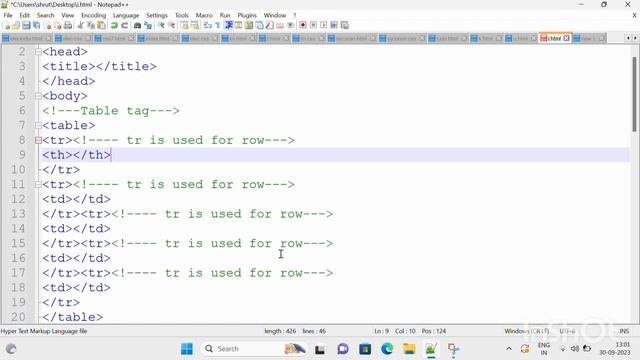Viewport: 640px width, 360px height.
Task: Open Microsoft Edge from the taskbar
Action: [x=387, y=349]
